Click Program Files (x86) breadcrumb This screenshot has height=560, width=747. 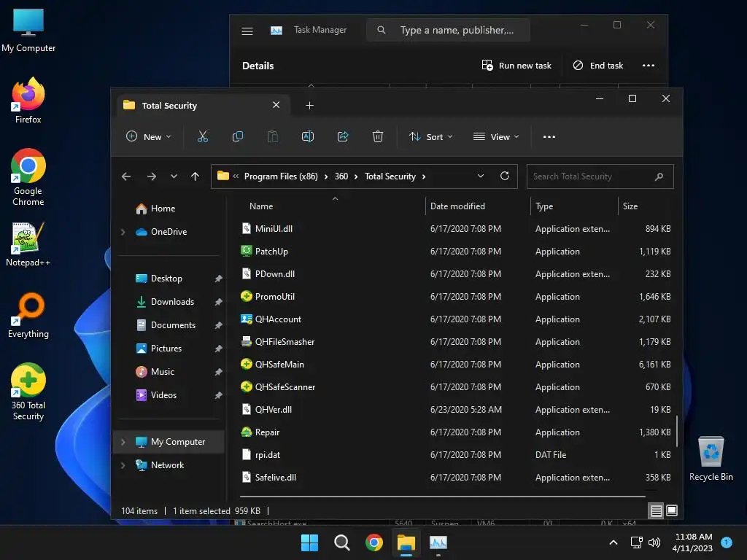tap(281, 176)
